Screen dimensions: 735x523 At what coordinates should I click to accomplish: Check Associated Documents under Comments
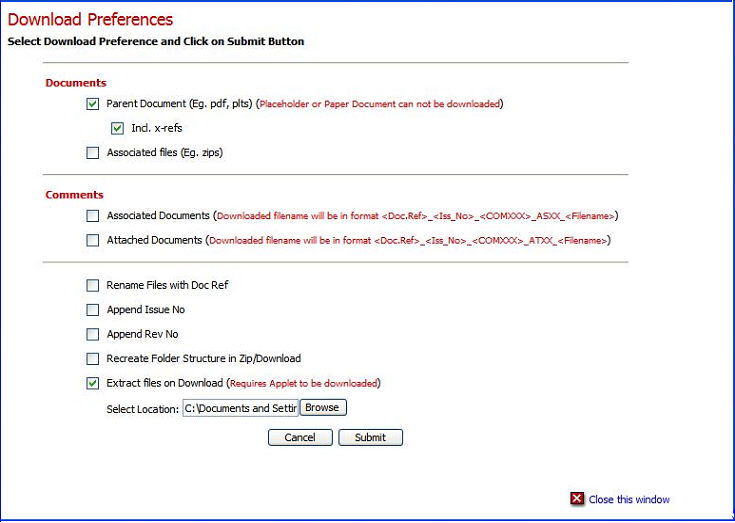coord(93,216)
